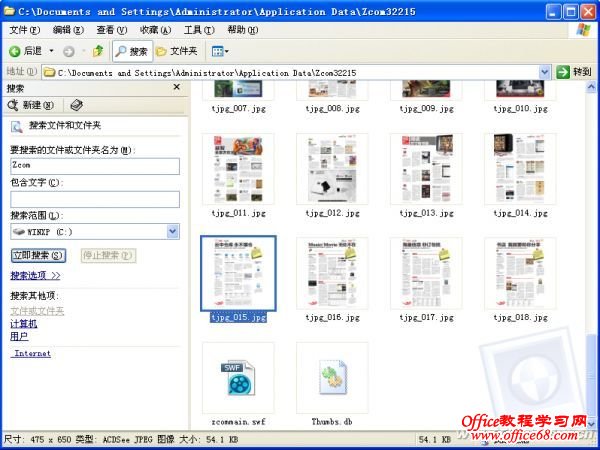
Task: Open the 收藏(A) menu
Action: 155,30
